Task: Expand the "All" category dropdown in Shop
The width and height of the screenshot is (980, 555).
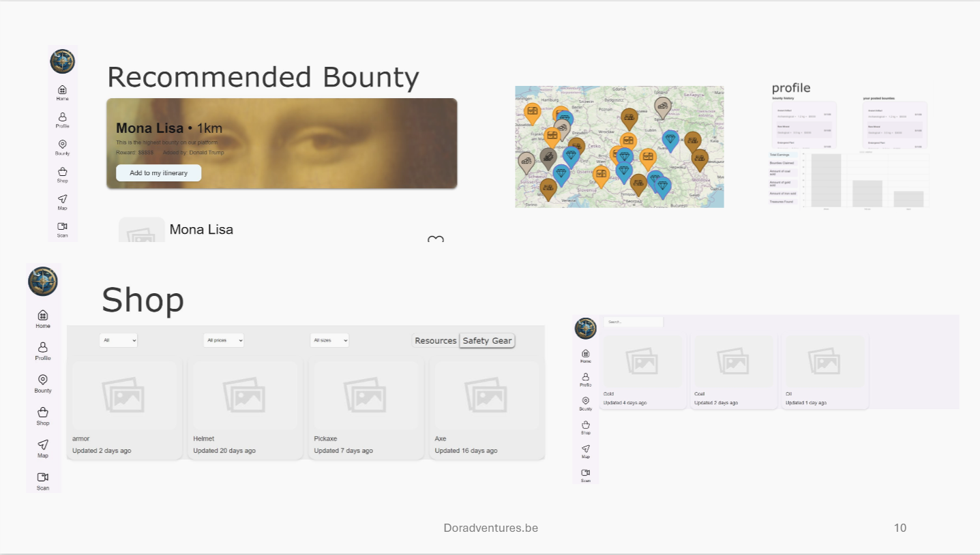Action: click(x=119, y=340)
